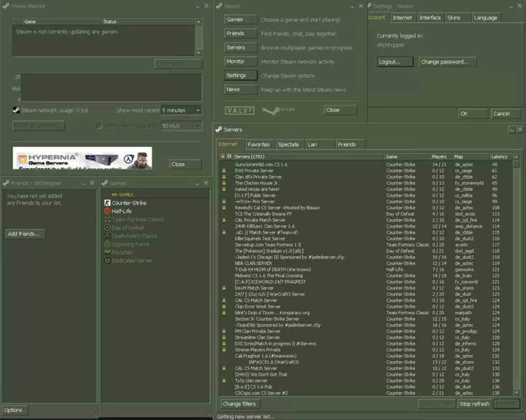The image size is (526, 420).
Task: Switch to Language tab in Settings
Action: [486, 18]
